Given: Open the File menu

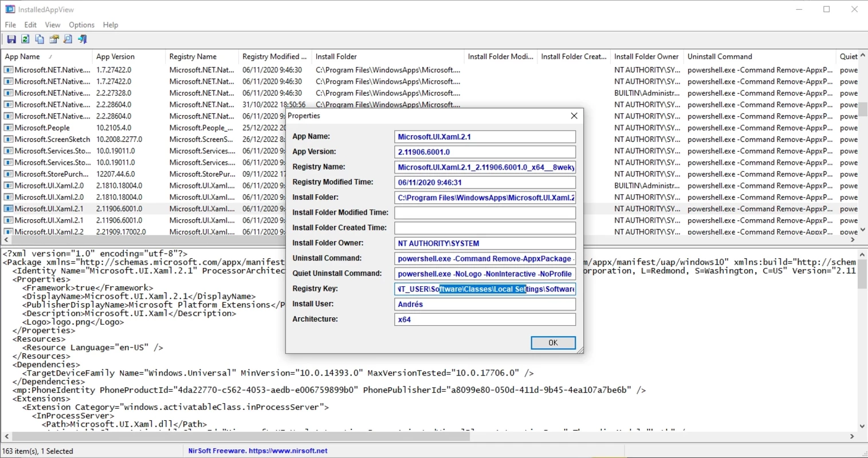Looking at the screenshot, I should 10,25.
